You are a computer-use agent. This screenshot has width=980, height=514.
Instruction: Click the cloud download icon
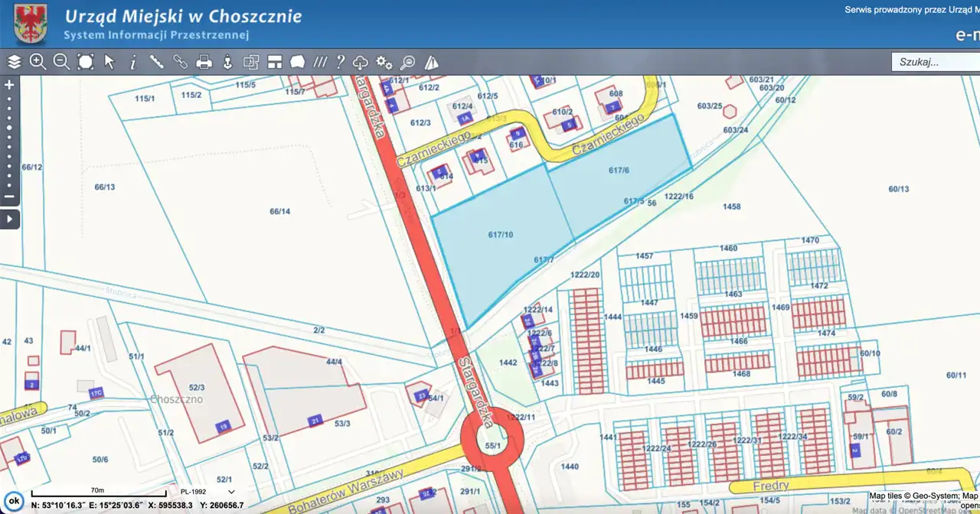click(x=361, y=62)
